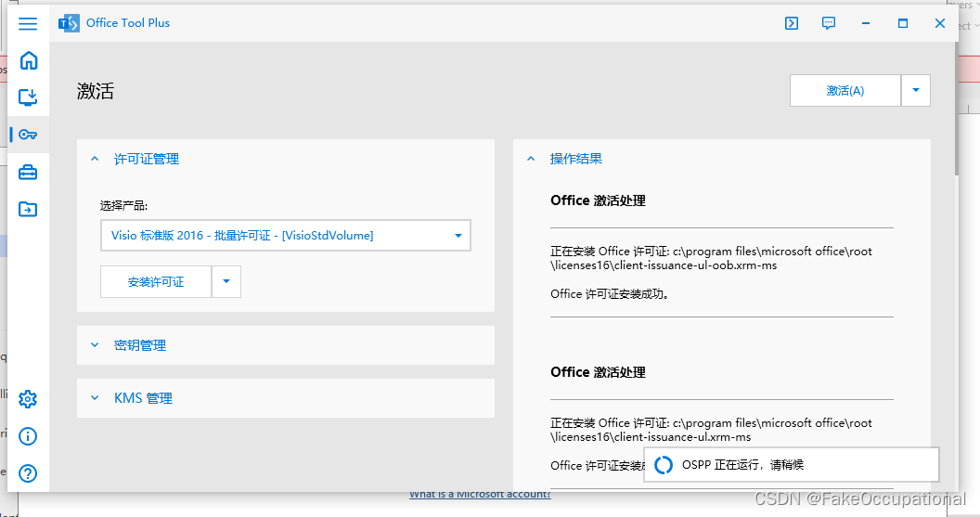Screen dimensions: 980x517
Task: Expand the 密钥管理 section
Action: (286, 345)
